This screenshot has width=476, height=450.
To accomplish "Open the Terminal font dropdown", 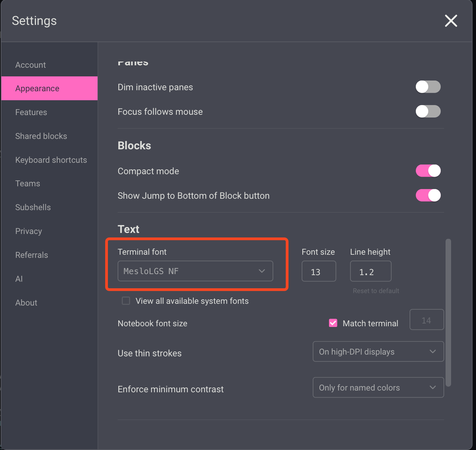I will (195, 271).
